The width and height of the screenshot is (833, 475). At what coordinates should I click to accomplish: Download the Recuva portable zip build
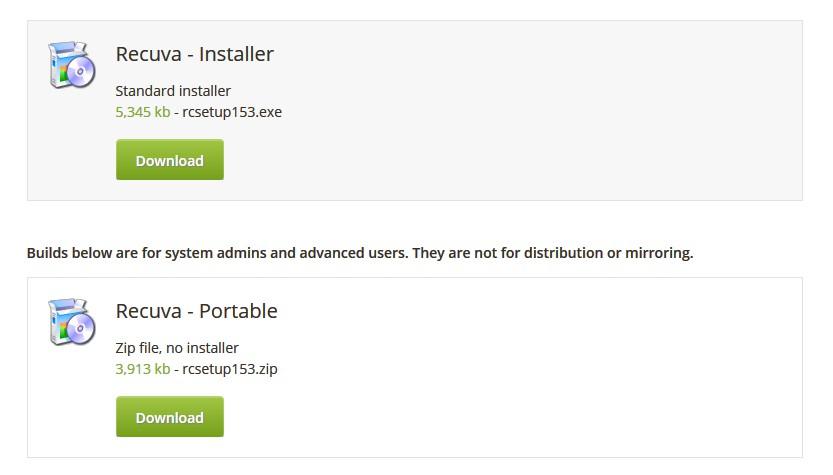click(169, 417)
